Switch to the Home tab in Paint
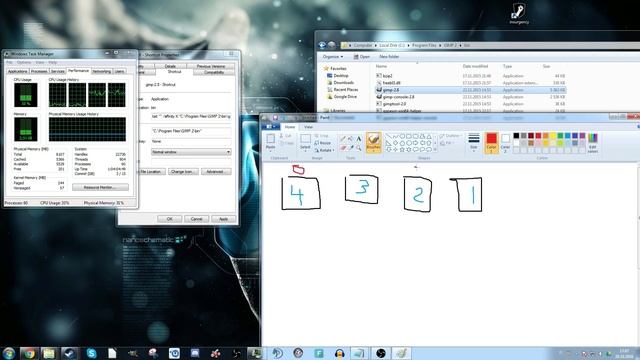This screenshot has width=640, height=360. tap(290, 127)
